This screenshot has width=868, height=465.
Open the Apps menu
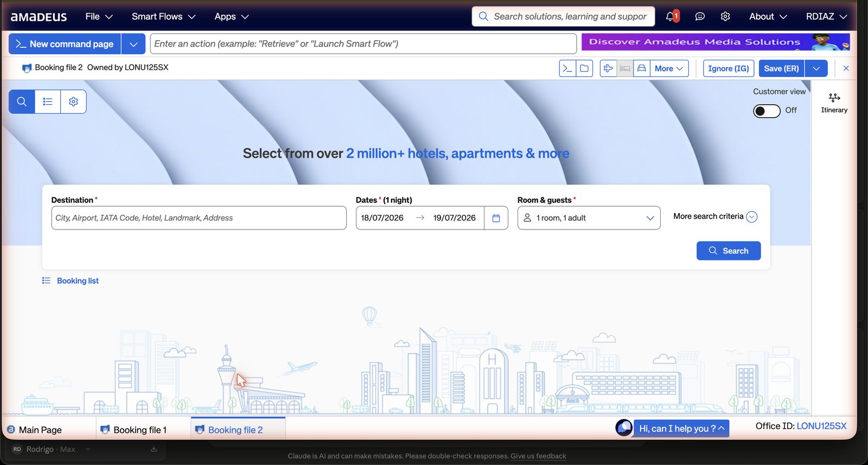[x=231, y=16]
